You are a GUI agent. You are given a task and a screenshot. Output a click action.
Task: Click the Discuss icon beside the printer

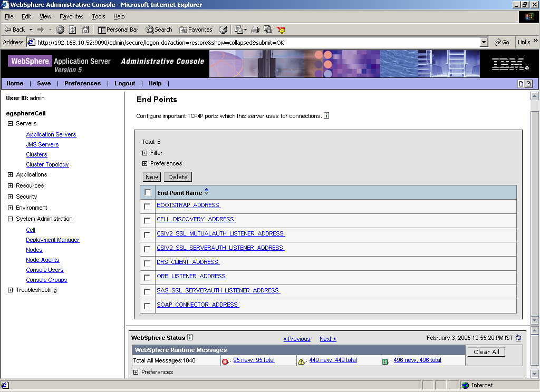pyautogui.click(x=267, y=30)
